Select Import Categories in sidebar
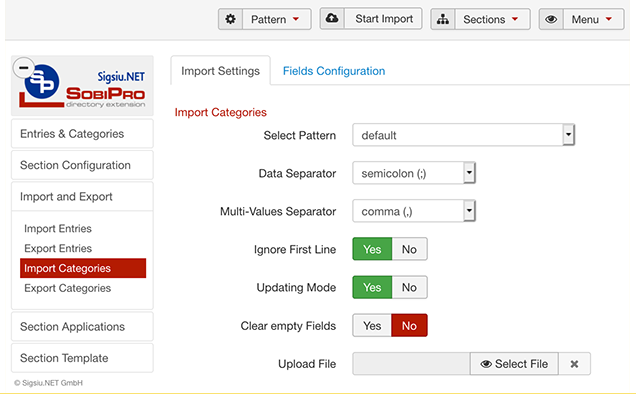Viewport: 636px width, 394px height. click(83, 268)
